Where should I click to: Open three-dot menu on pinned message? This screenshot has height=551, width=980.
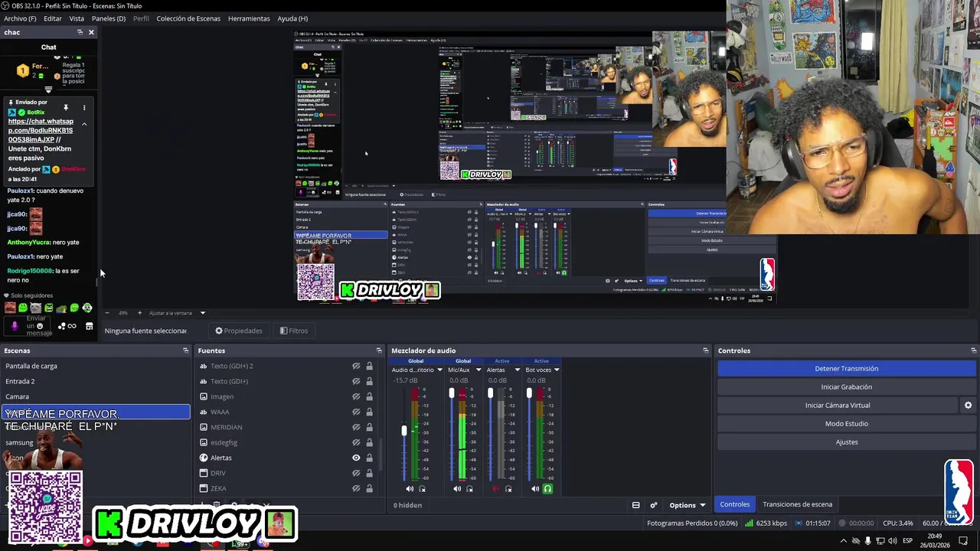pyautogui.click(x=84, y=108)
